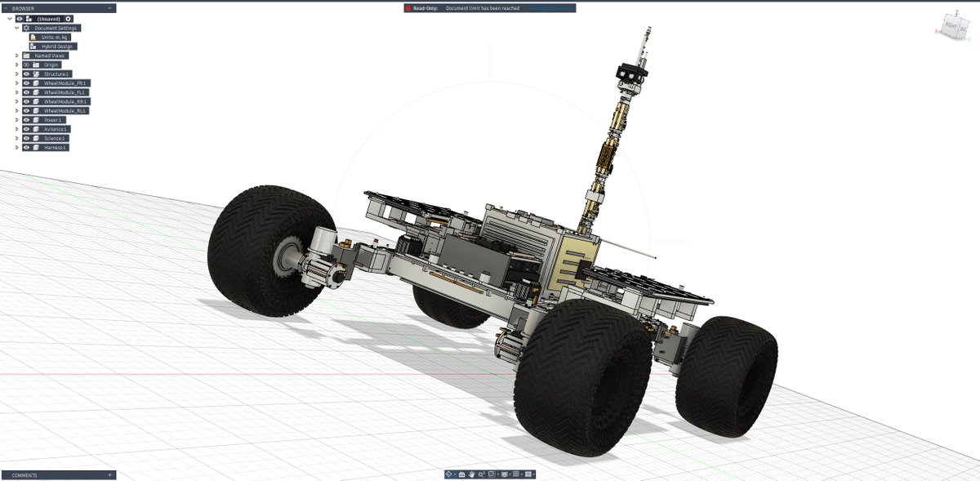The height and width of the screenshot is (481, 980).
Task: Collapse the Document Settings node
Action: pyautogui.click(x=17, y=28)
